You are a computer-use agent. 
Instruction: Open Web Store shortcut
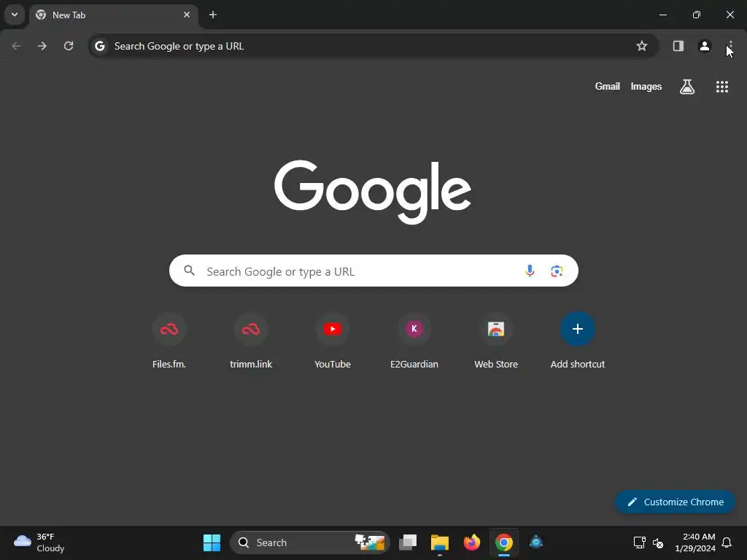pyautogui.click(x=496, y=341)
